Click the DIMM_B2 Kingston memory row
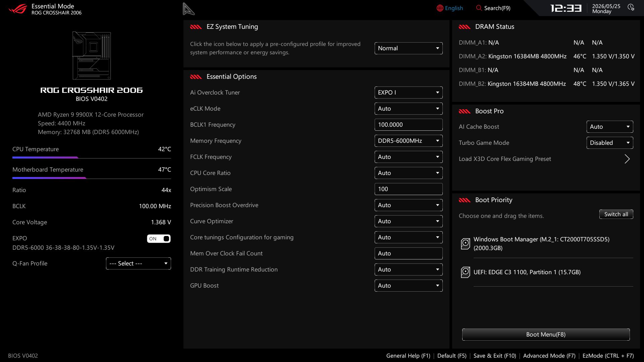Screen dimensions: 644x362 click(x=547, y=84)
